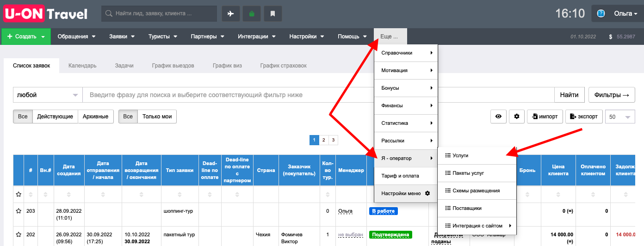Open the airplane flights icon

pos(231,13)
